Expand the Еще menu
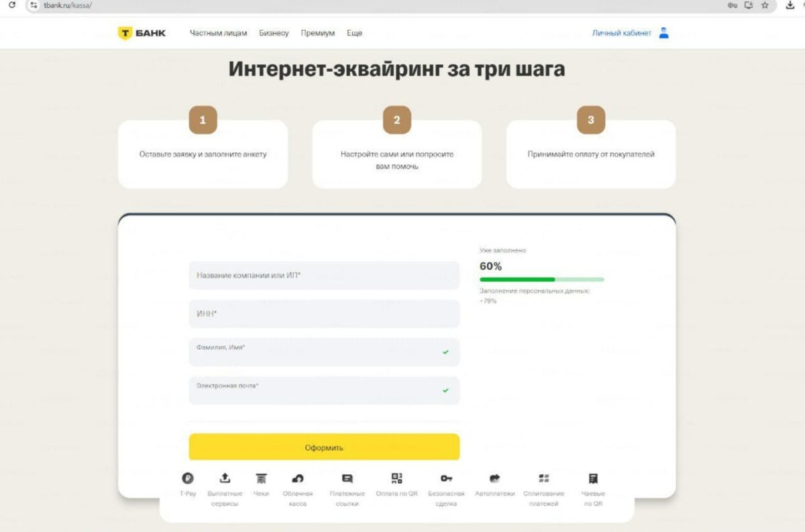The image size is (805, 532). [354, 33]
